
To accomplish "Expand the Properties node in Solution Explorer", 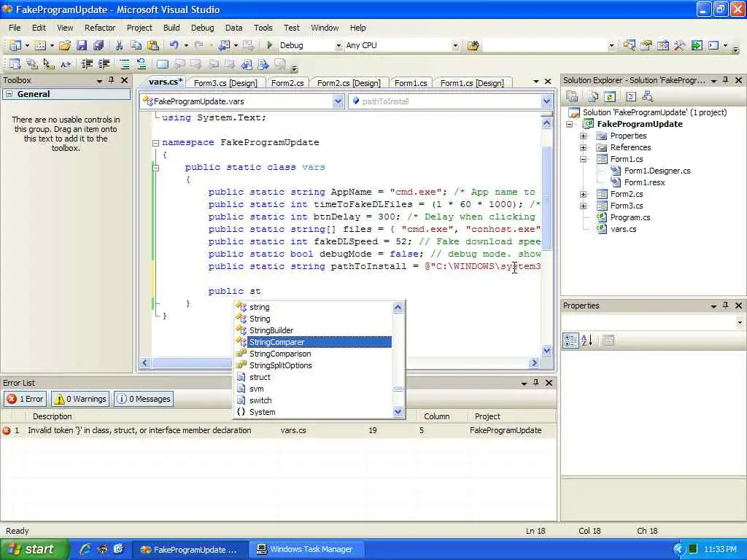I will pyautogui.click(x=583, y=136).
